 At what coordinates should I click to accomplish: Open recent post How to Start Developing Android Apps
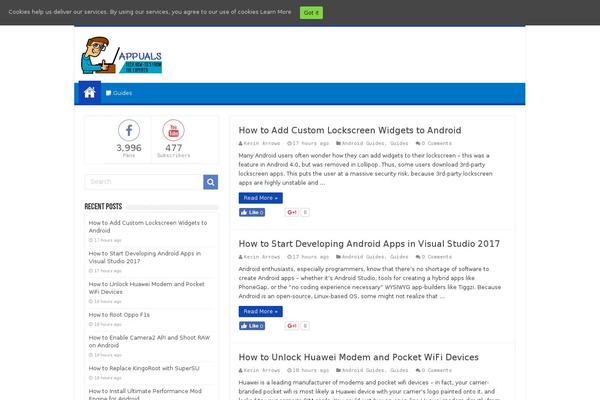145,257
